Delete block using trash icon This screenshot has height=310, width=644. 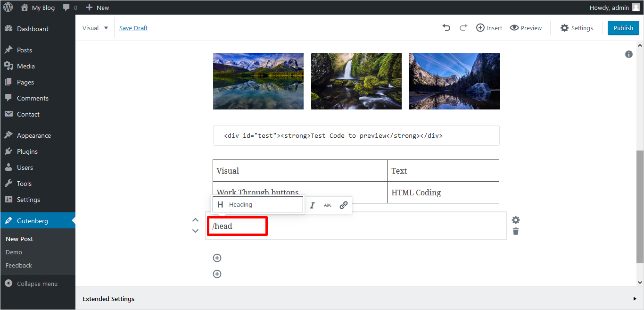point(516,231)
